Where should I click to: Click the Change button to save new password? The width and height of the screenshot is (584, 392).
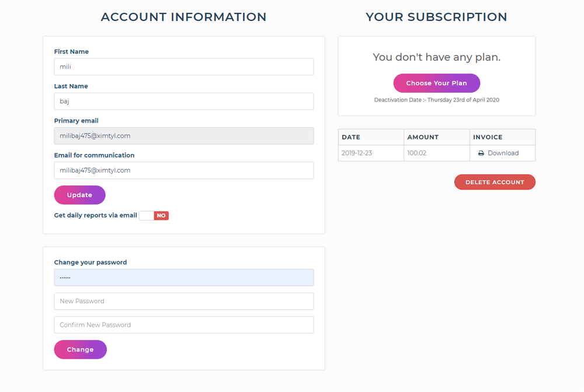tap(80, 349)
